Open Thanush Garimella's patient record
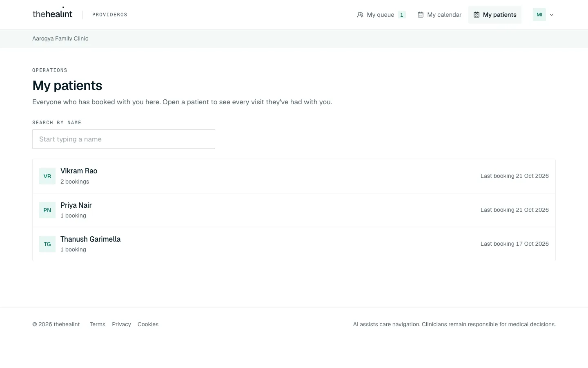The width and height of the screenshot is (588, 368). (294, 244)
